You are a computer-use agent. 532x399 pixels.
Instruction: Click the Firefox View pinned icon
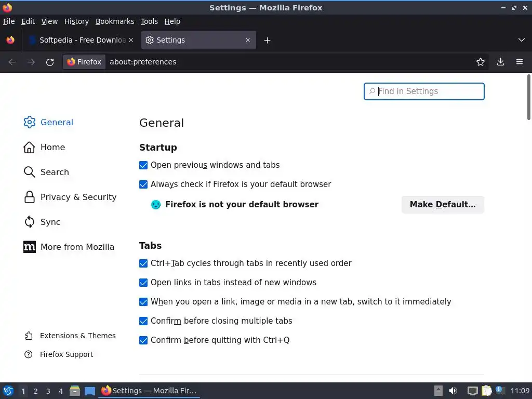(x=10, y=40)
